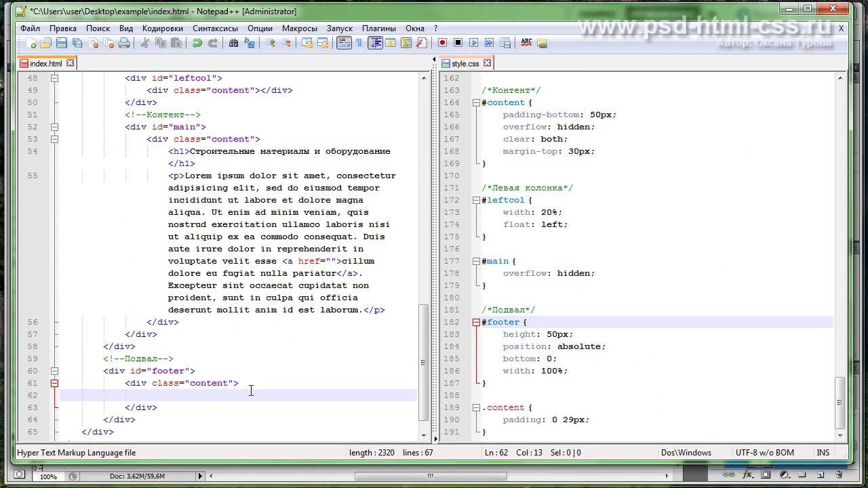The image size is (868, 488).
Task: Open the Плагины menu
Action: click(379, 28)
